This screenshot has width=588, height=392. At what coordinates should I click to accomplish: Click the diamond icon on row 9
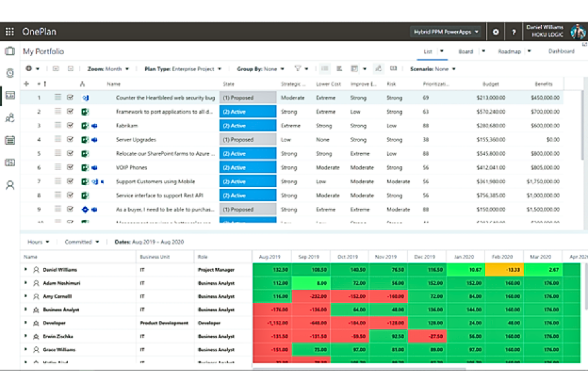click(85, 209)
